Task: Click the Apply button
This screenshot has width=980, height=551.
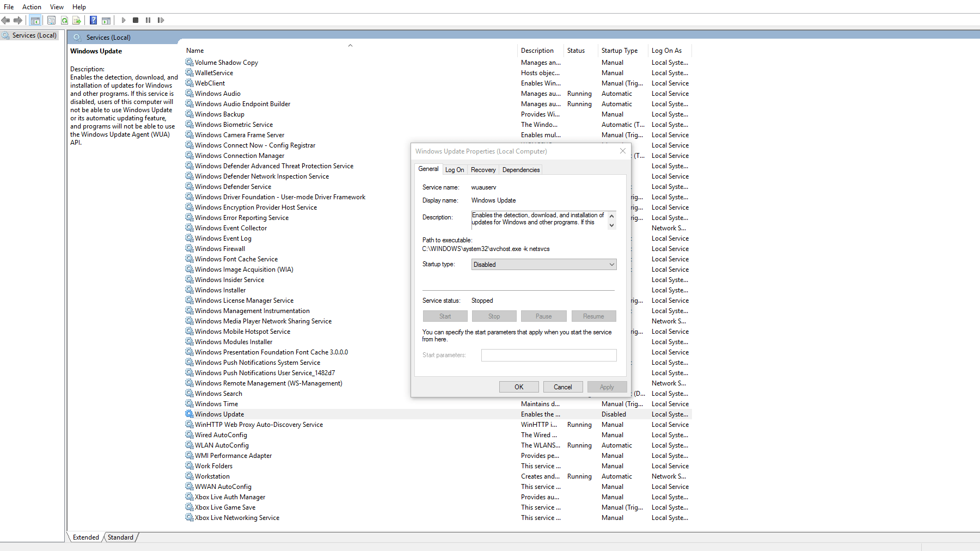Action: tap(607, 387)
